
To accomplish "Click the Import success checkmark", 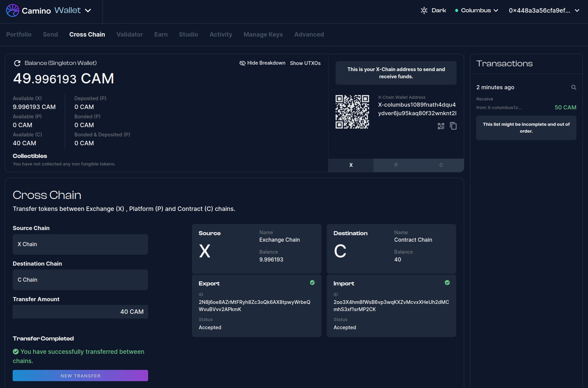I will (x=447, y=283).
